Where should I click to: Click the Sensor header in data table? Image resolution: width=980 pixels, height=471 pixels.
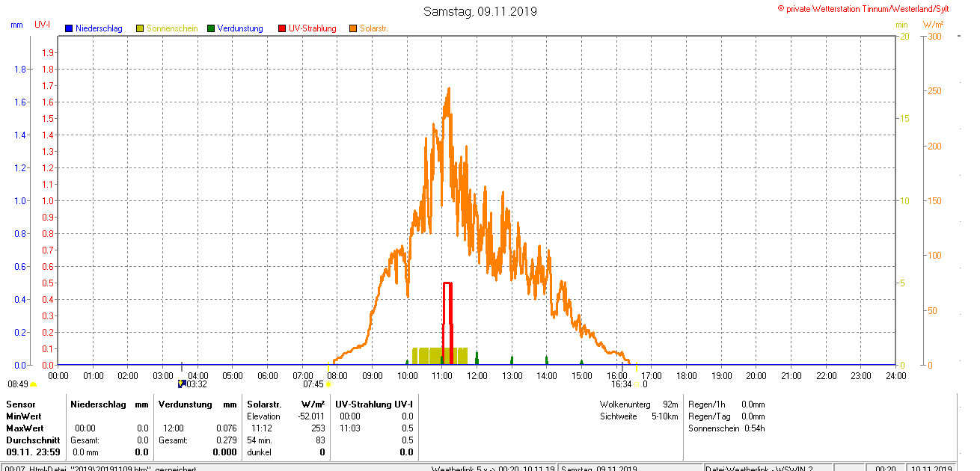pos(20,404)
